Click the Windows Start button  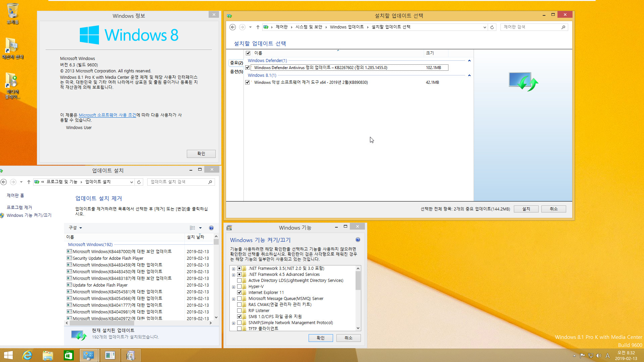pos(8,355)
